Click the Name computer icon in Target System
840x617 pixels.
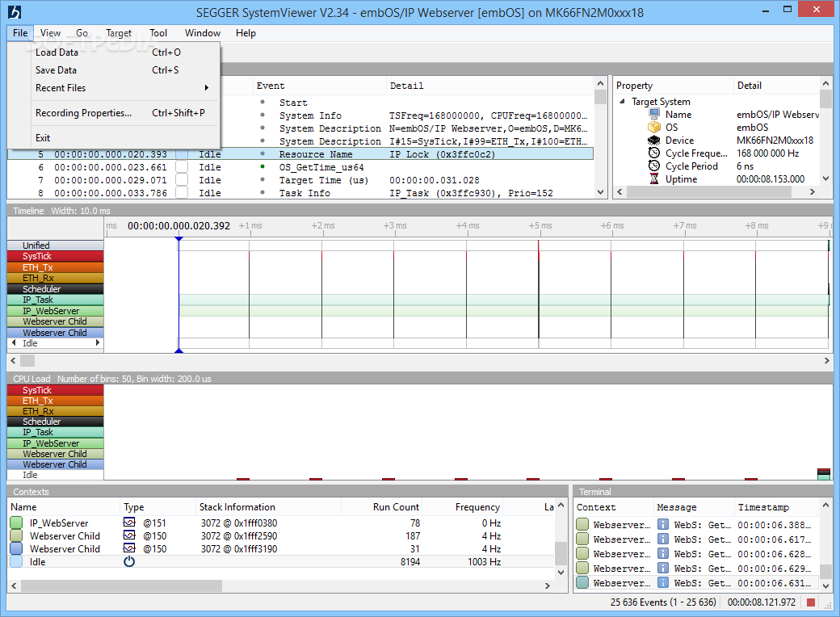[654, 114]
